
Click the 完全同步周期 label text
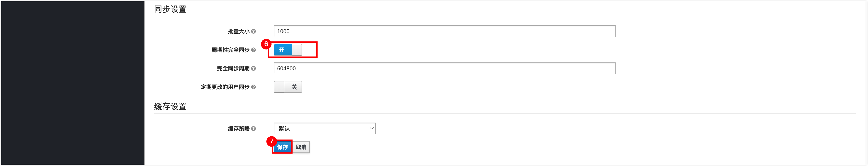233,68
